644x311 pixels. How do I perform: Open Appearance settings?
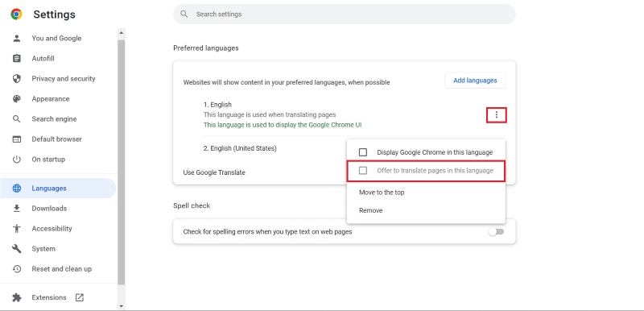click(51, 98)
